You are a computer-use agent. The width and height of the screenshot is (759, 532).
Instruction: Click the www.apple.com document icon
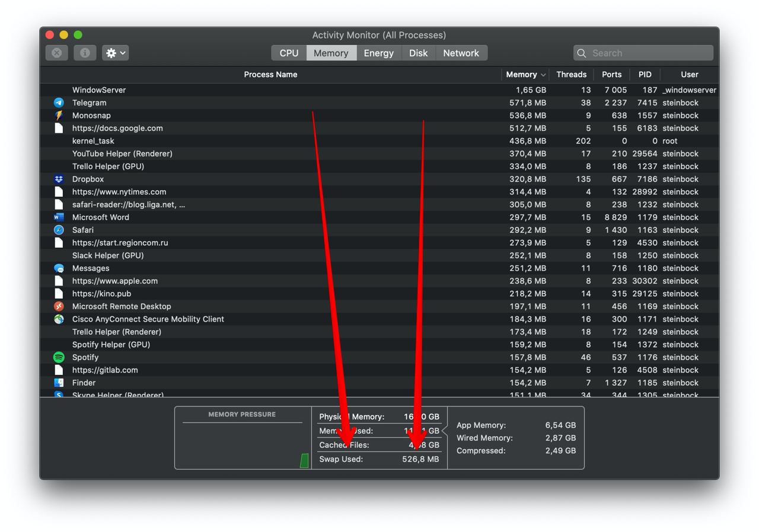[59, 281]
